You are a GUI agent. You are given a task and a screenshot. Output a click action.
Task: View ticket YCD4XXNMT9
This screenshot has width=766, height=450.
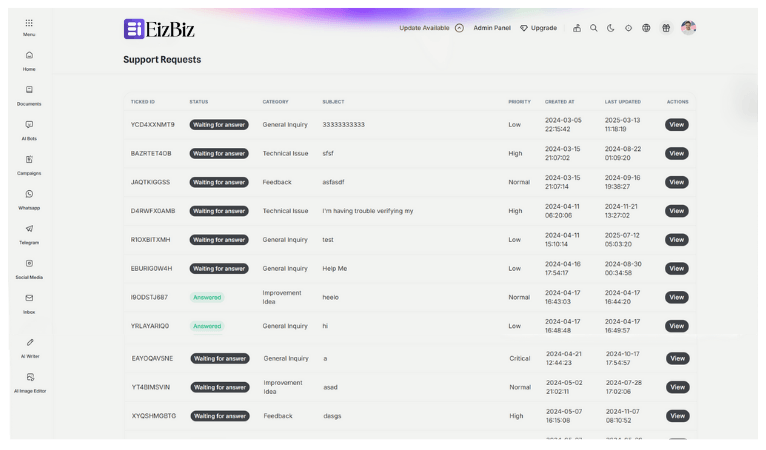(x=677, y=125)
